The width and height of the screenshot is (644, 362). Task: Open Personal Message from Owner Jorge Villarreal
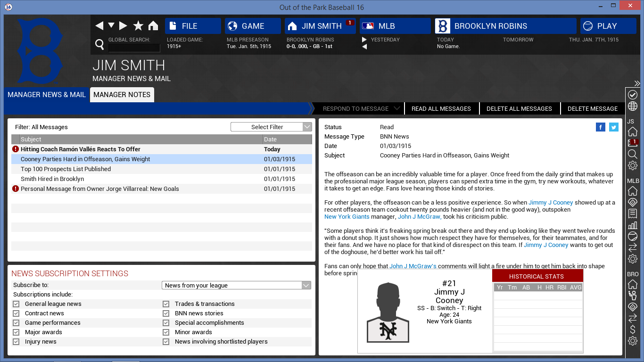(x=162, y=189)
